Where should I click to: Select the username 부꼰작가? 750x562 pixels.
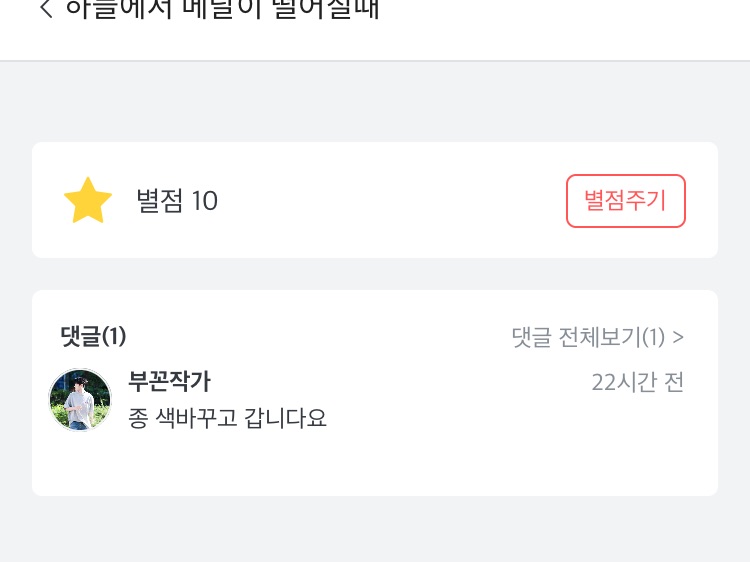tap(169, 382)
